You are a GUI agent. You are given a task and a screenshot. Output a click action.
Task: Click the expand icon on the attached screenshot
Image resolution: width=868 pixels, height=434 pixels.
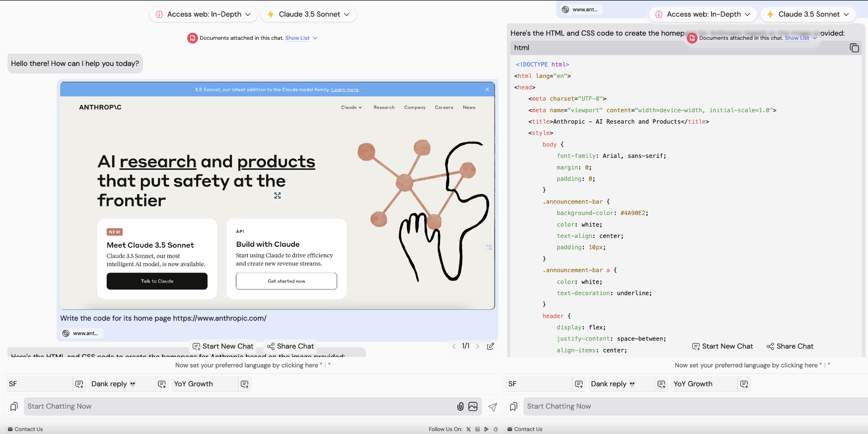pyautogui.click(x=278, y=196)
